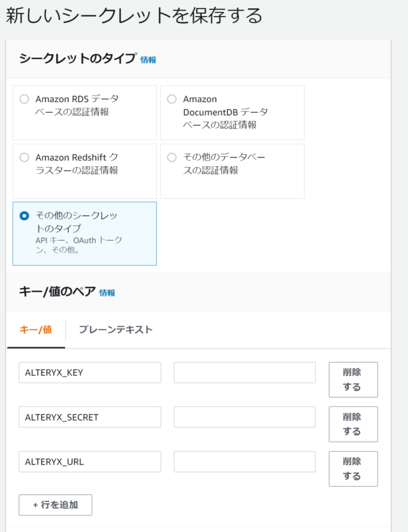Click the value field for ALTERYX_SECRET
408x532 pixels.
pyautogui.click(x=244, y=417)
